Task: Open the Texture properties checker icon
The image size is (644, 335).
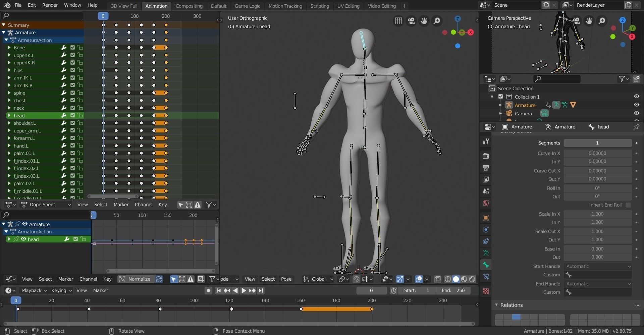Action: pos(486,291)
